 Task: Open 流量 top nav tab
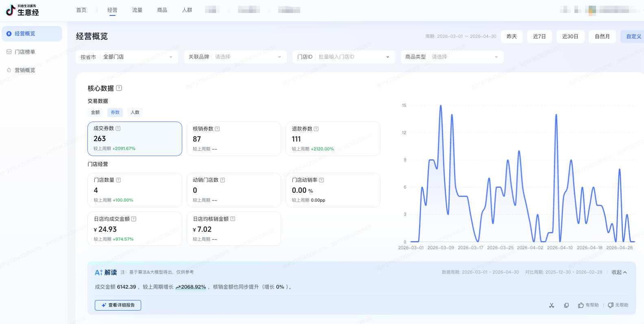coord(138,10)
